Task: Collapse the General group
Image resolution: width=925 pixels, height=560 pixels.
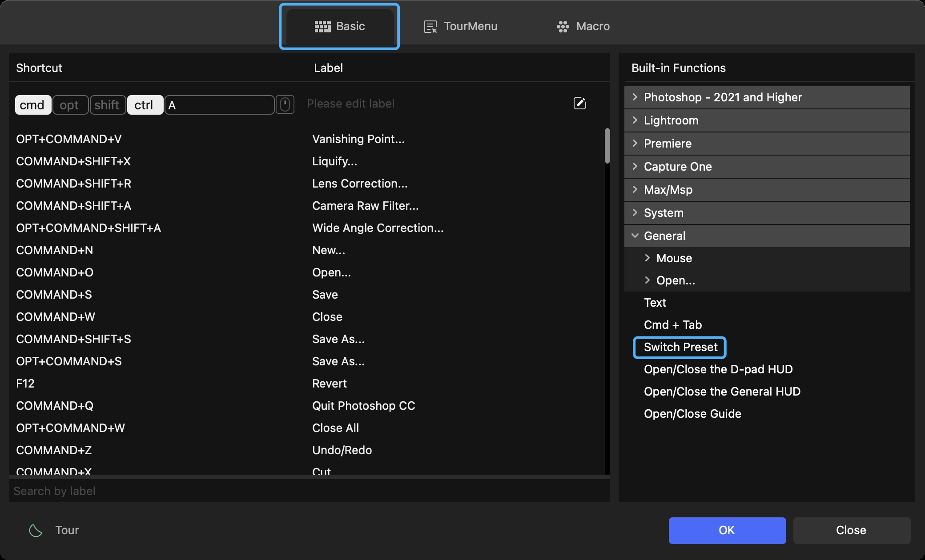Action: 767,236
